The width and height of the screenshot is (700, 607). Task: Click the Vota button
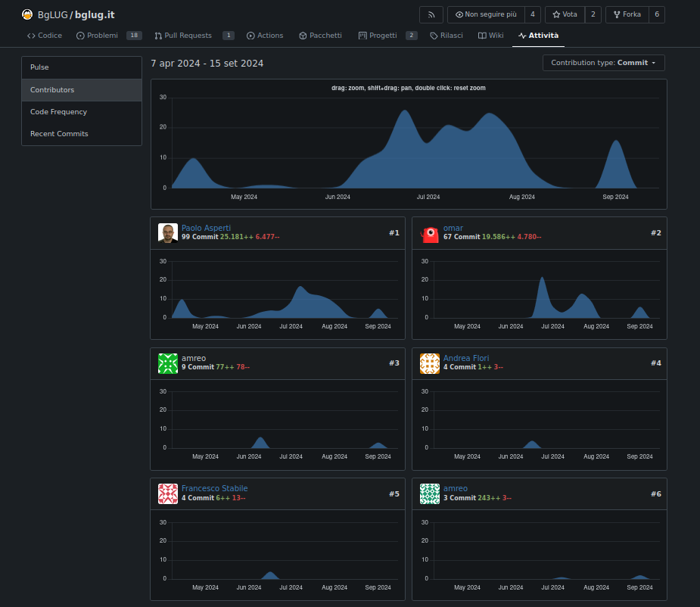click(x=565, y=14)
